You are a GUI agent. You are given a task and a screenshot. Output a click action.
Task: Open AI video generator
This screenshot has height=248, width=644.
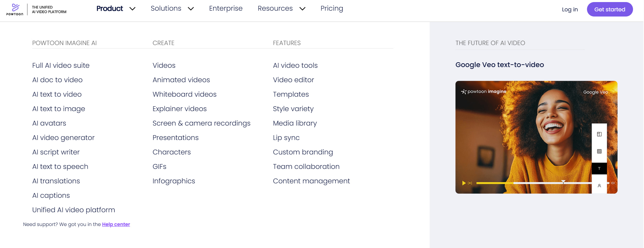tap(63, 138)
